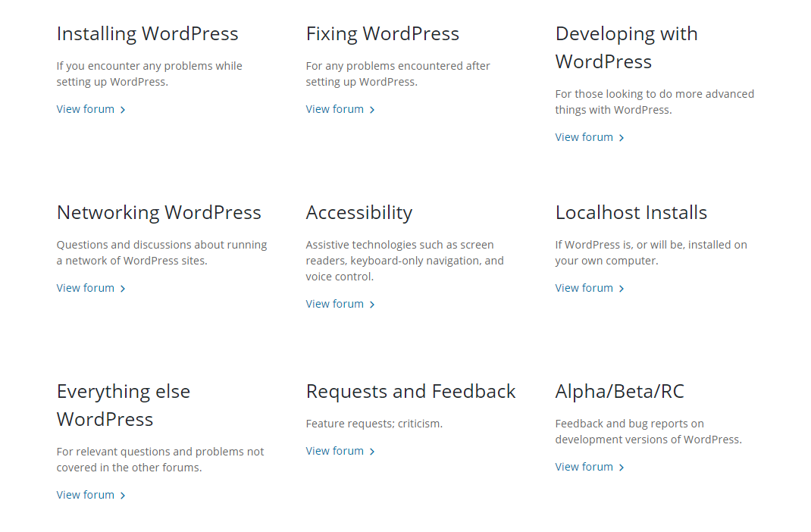Click text 'If WordPress is, or will be, installed on'
The image size is (811, 532).
[651, 245]
